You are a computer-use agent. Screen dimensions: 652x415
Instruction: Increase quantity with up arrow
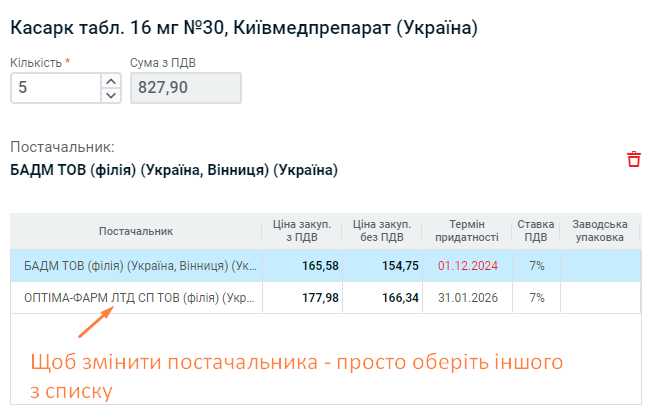pos(111,81)
